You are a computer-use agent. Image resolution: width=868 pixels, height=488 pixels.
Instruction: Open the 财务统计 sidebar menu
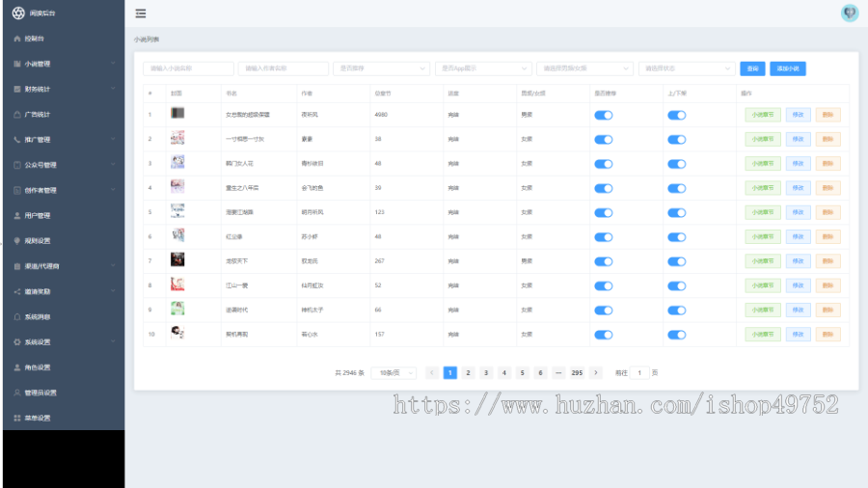[x=64, y=89]
